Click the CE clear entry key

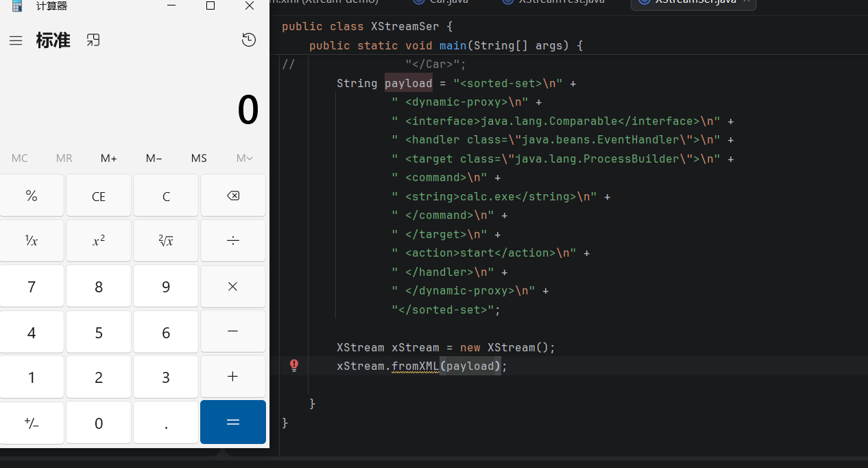tap(99, 196)
